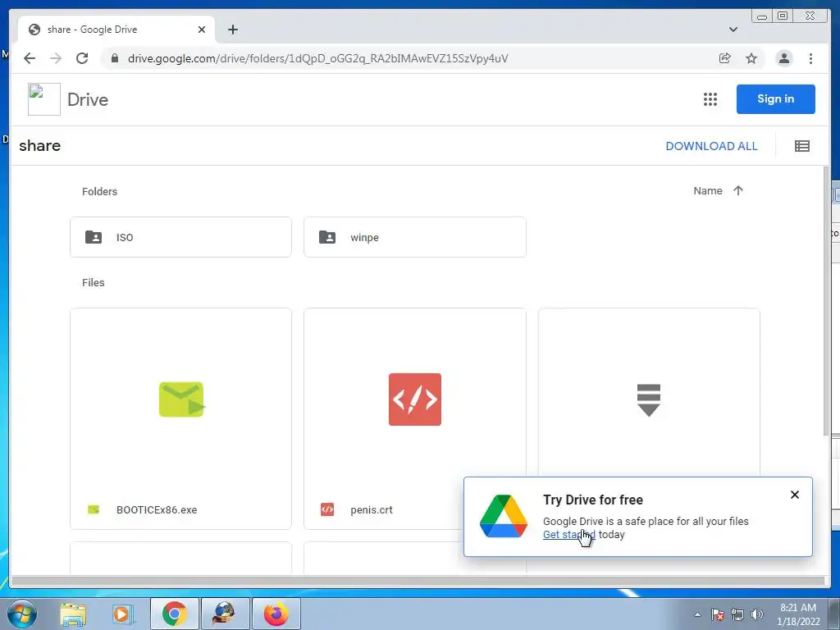Screen dimensions: 840x630
Task: Close the share - Google Drive tab
Action: pos(202,30)
